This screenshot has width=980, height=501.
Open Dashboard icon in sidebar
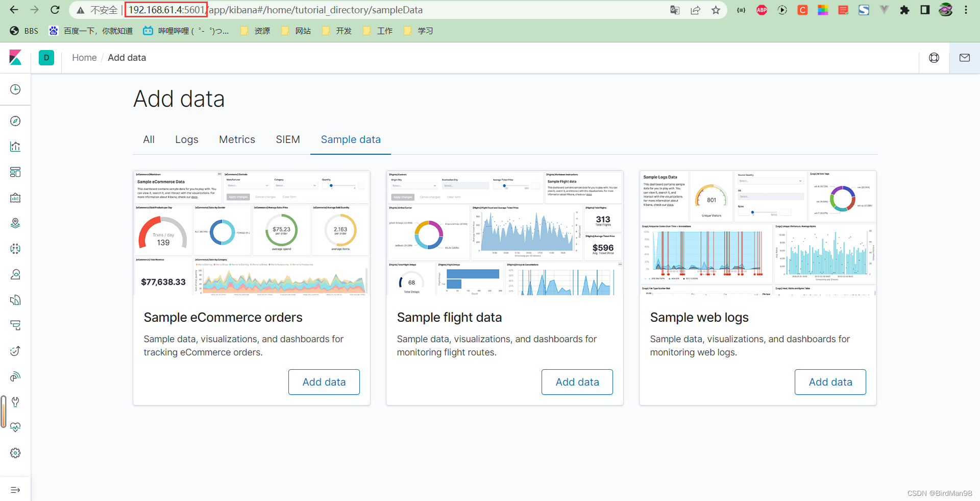[15, 172]
